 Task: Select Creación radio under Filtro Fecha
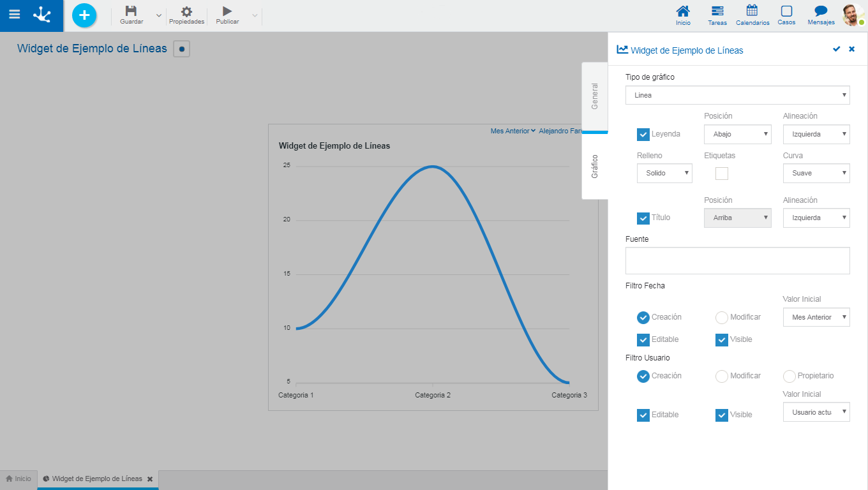643,317
